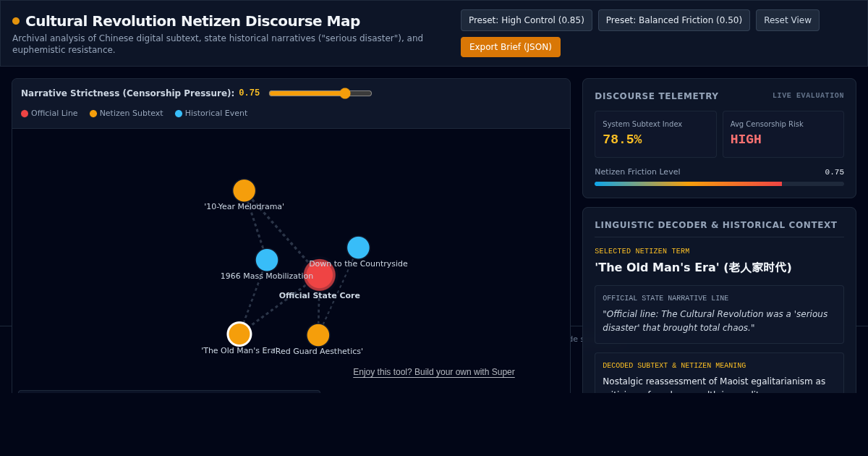Click the Live Evaluation label

click(x=808, y=96)
